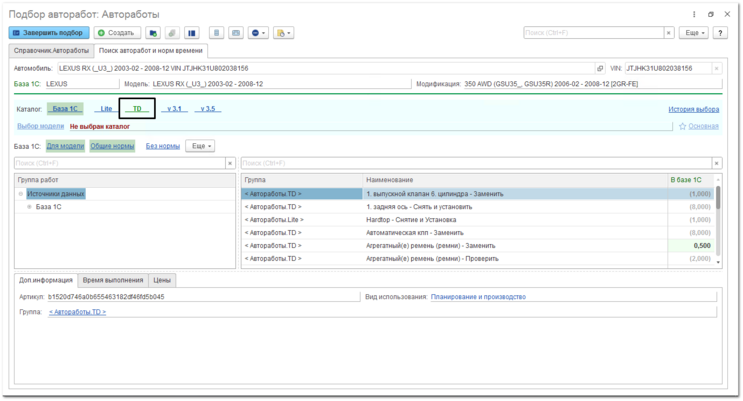Open the Цены tab
Viewport: 743px width, 401px height.
coord(162,280)
